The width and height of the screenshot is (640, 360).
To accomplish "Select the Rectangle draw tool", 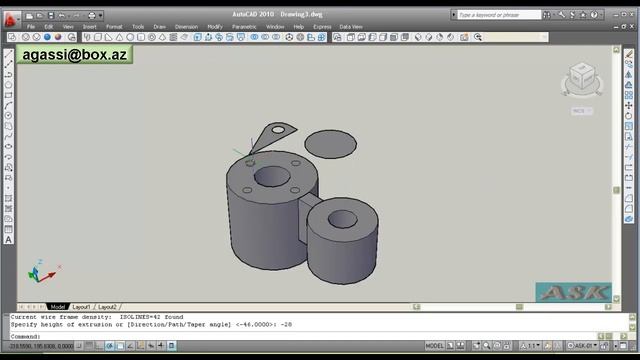I will tap(9, 96).
